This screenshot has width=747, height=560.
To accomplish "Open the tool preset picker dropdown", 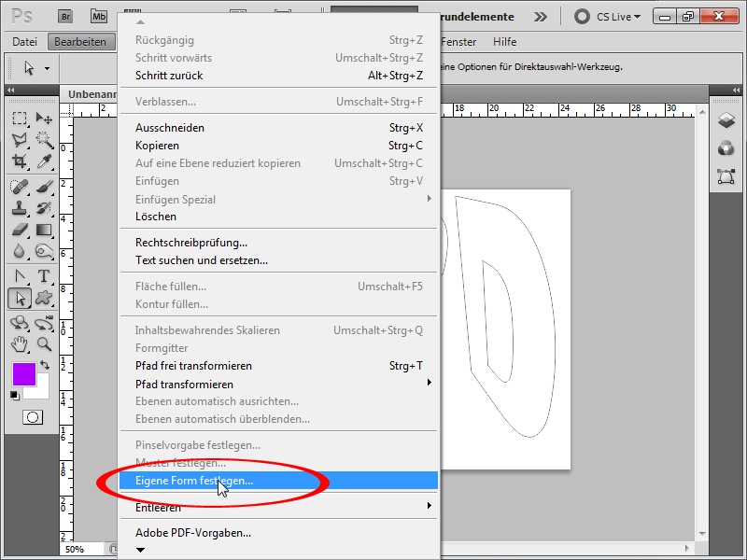I will (x=47, y=68).
